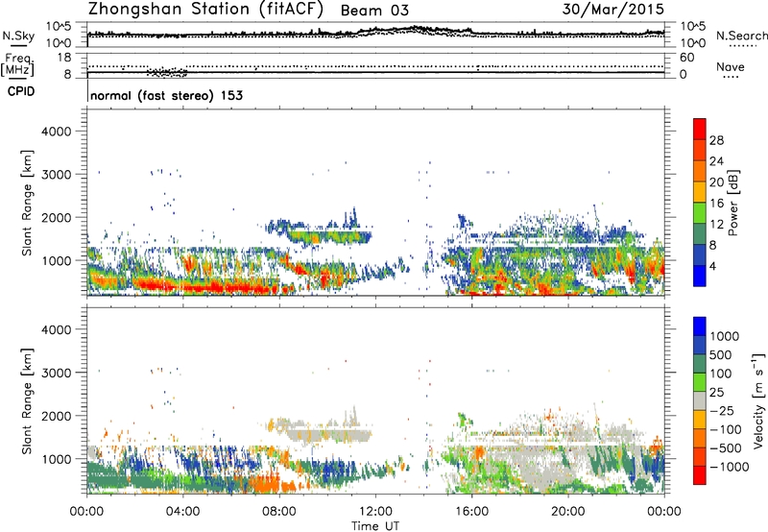Click the 'Slant Range [km]' label of velocity panel

click(x=27, y=401)
